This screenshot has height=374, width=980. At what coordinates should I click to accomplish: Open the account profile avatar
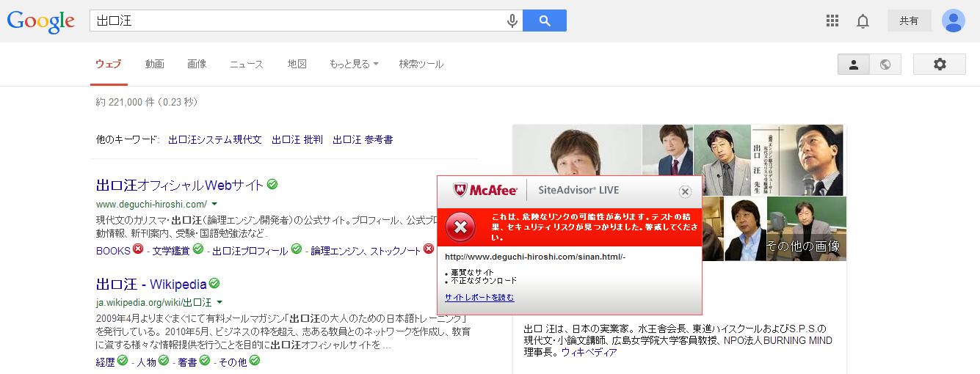coord(953,21)
